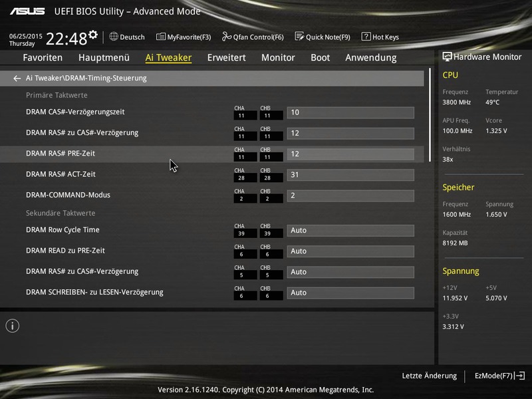
Task: Click the ASUS logo
Action: (27, 11)
